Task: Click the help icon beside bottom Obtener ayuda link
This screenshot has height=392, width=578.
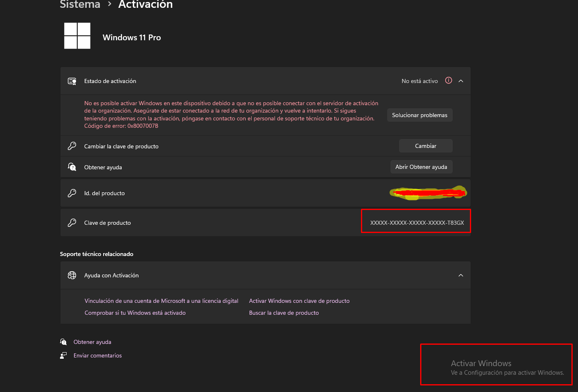Action: [63, 342]
